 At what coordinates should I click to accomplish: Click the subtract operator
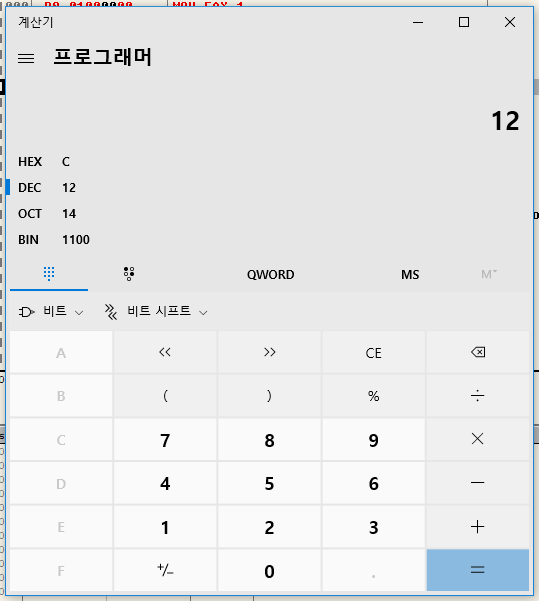coord(478,483)
